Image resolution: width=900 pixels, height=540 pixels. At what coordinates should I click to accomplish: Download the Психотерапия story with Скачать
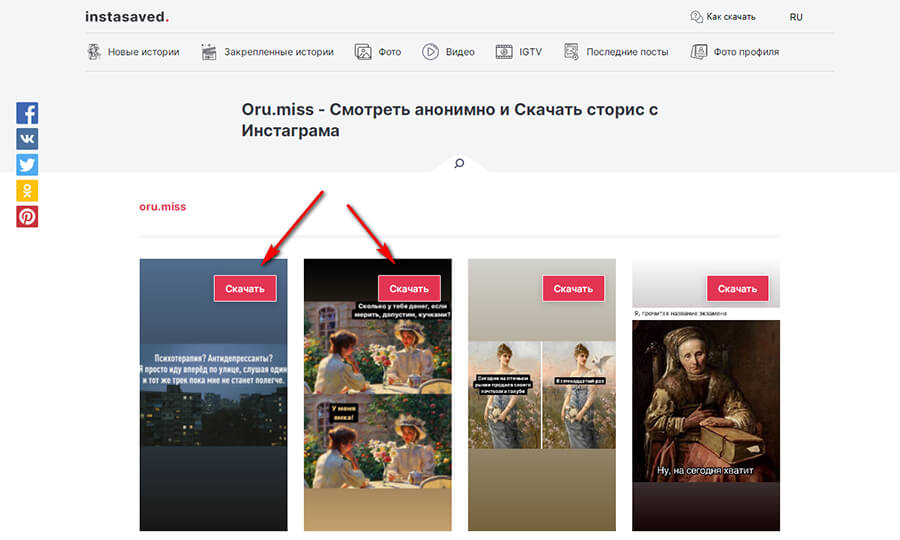[x=245, y=289]
